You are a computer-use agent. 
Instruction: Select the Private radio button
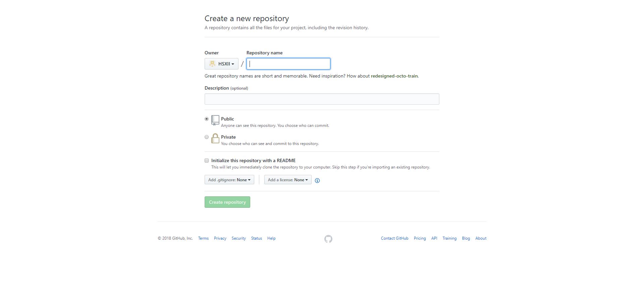coord(207,137)
